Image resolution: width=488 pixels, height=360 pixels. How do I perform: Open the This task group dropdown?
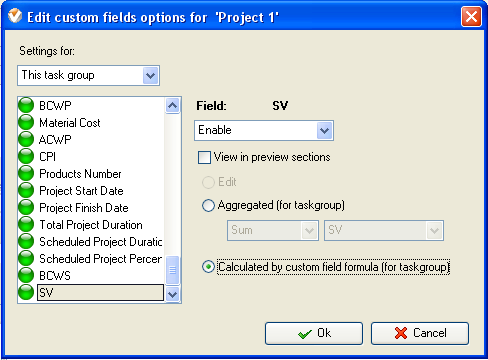pos(88,76)
